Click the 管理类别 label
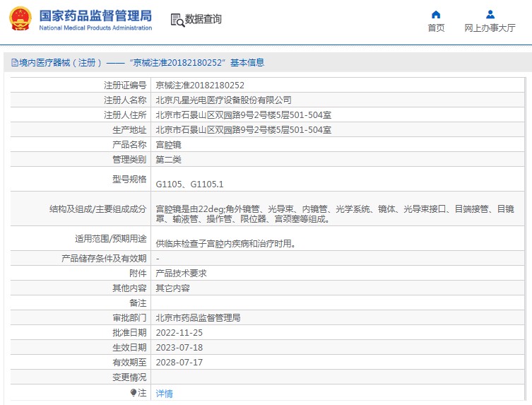This screenshot has width=532, height=405. (x=129, y=160)
